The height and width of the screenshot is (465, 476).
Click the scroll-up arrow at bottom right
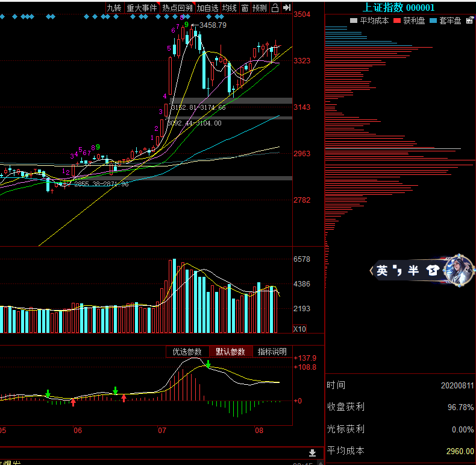(321, 463)
